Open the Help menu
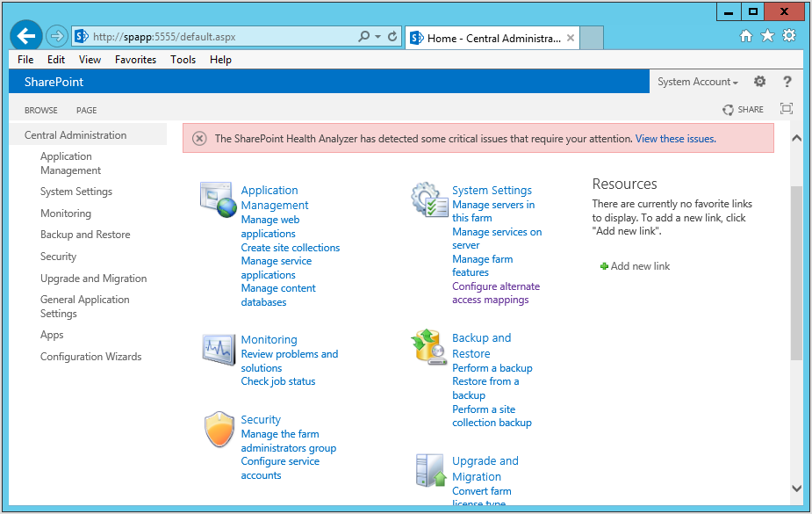Image resolution: width=812 pixels, height=514 pixels. pos(220,60)
